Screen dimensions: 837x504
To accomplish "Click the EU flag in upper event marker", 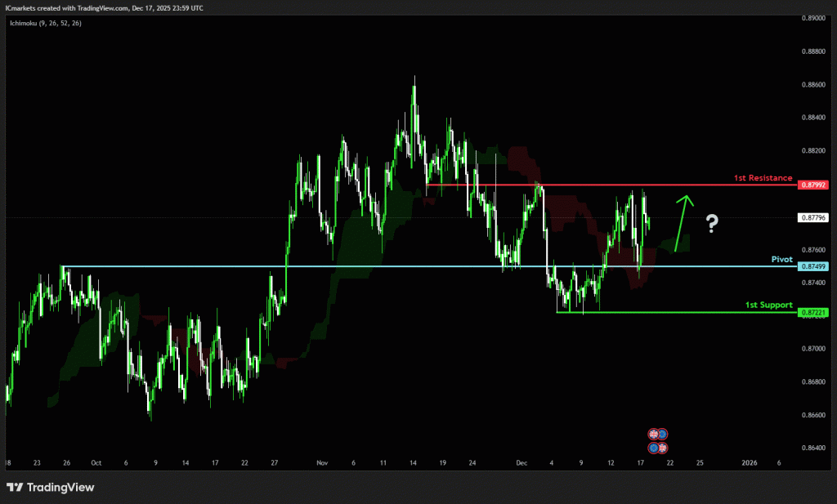I will point(663,434).
